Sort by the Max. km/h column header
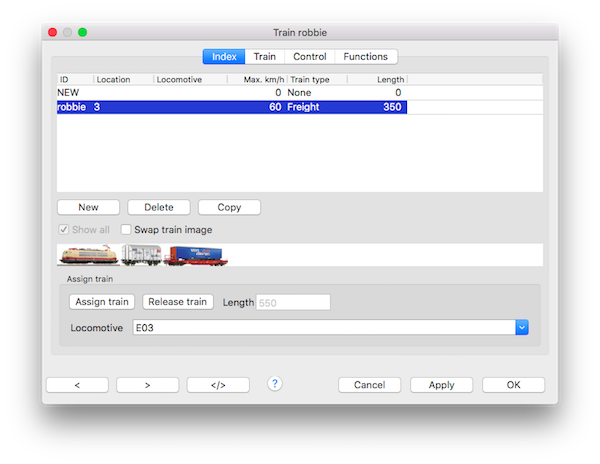Image resolution: width=600 pixels, height=464 pixels. (256, 78)
